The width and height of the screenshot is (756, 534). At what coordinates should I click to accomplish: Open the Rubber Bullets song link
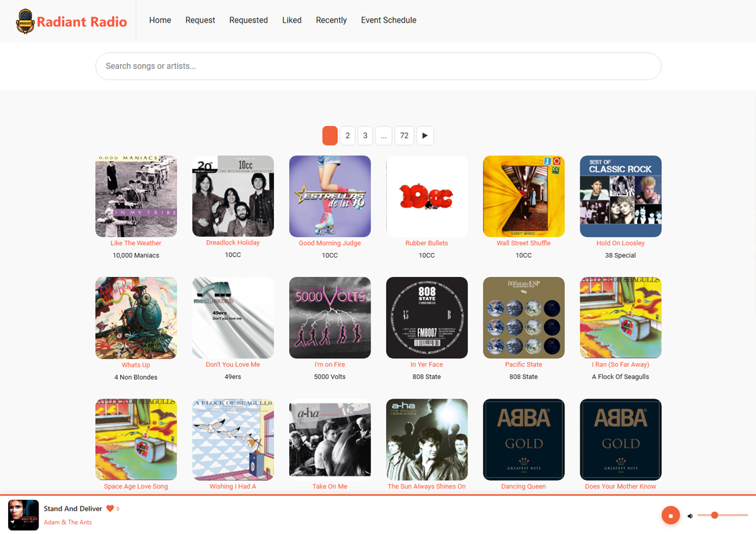426,243
